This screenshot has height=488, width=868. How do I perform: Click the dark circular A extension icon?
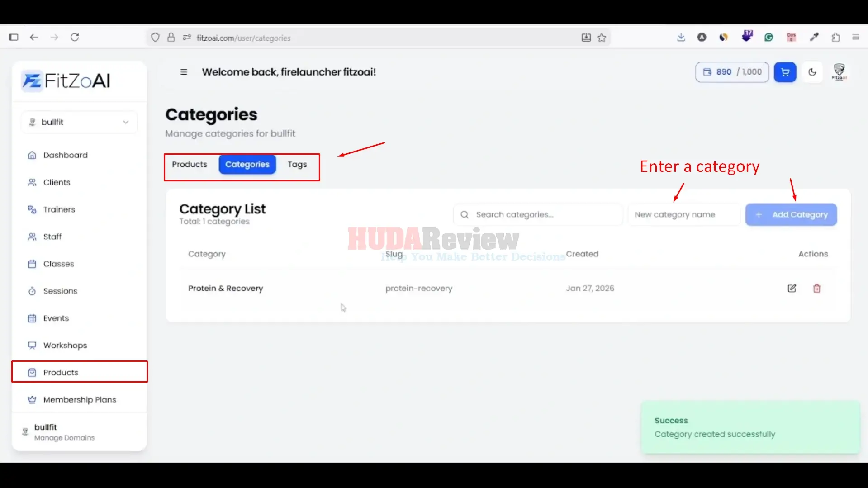coord(702,37)
